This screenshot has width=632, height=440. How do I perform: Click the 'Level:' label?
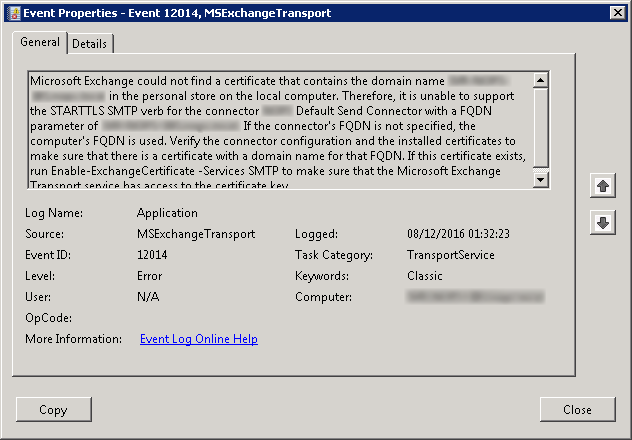(40, 276)
